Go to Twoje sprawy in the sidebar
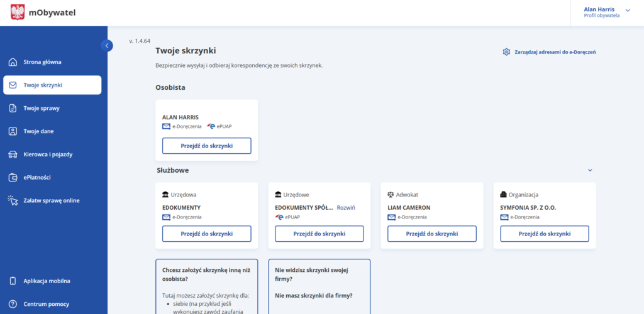 [x=52, y=108]
